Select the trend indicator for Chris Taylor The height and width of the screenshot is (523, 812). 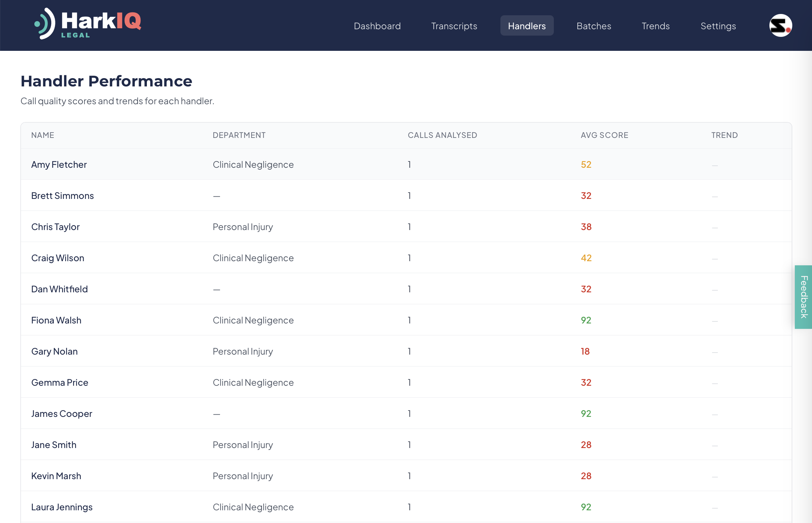(715, 227)
